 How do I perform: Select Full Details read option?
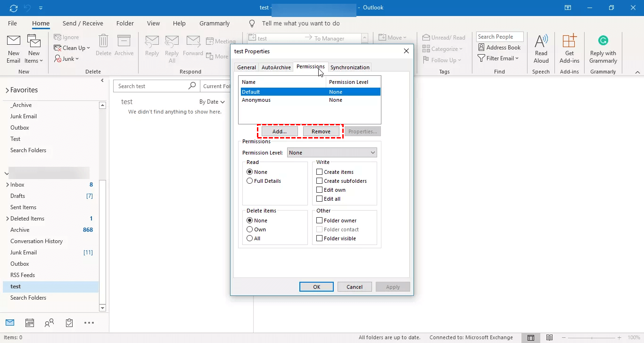pyautogui.click(x=250, y=181)
